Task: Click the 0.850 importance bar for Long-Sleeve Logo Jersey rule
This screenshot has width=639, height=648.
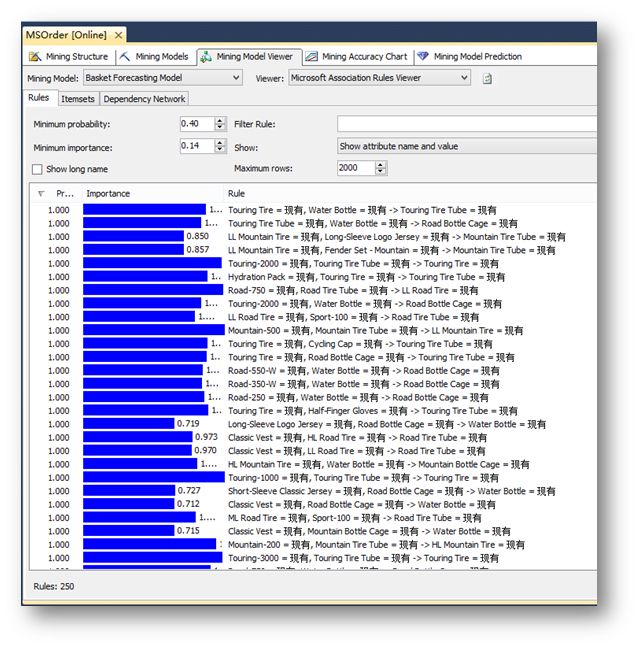Action: click(134, 236)
